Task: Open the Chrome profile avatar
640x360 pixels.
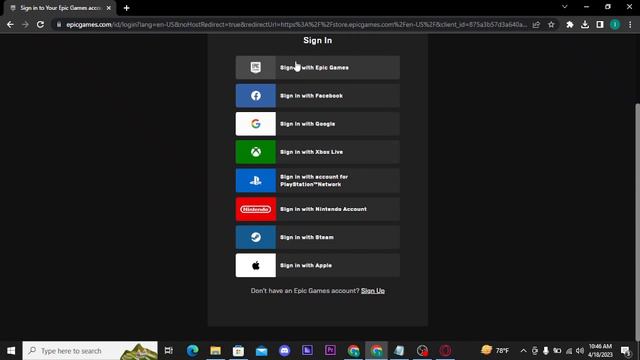Action: pos(615,24)
